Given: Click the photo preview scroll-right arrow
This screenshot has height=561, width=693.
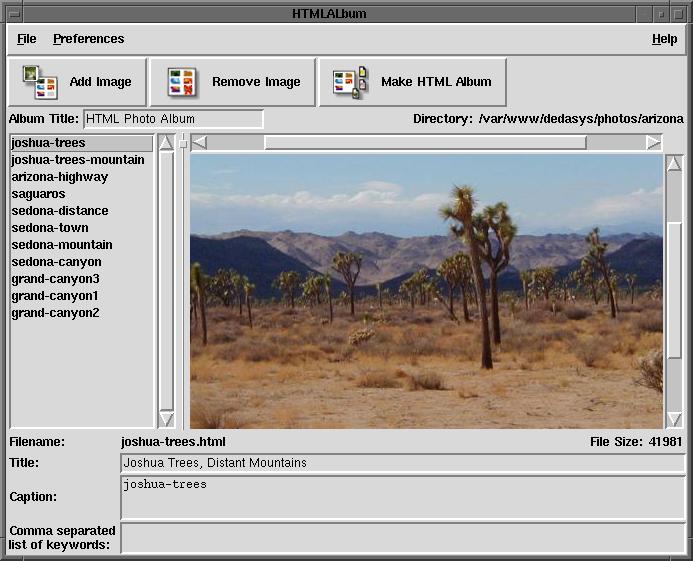Looking at the screenshot, I should click(x=653, y=143).
